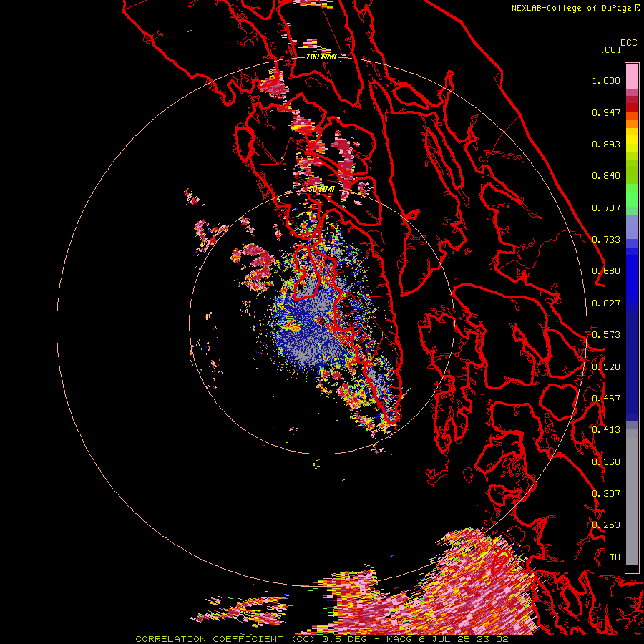Select the 0.253 scale value
The width and height of the screenshot is (644, 644).
point(606,525)
